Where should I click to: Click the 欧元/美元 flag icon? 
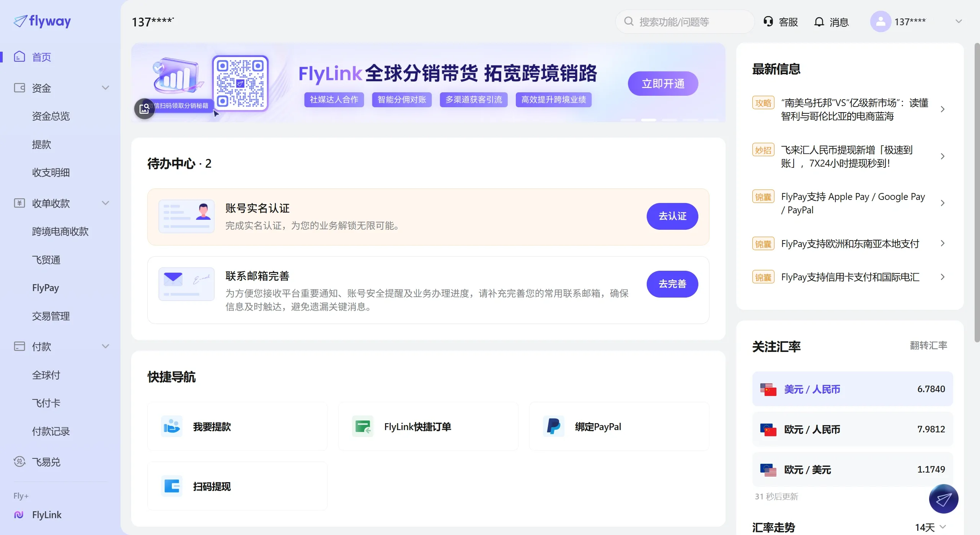(768, 470)
